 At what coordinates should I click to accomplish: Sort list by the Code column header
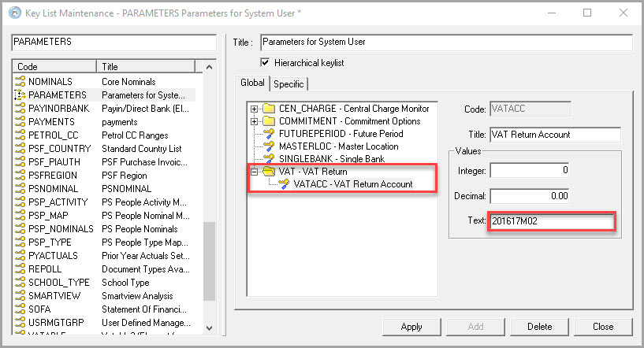[x=54, y=67]
